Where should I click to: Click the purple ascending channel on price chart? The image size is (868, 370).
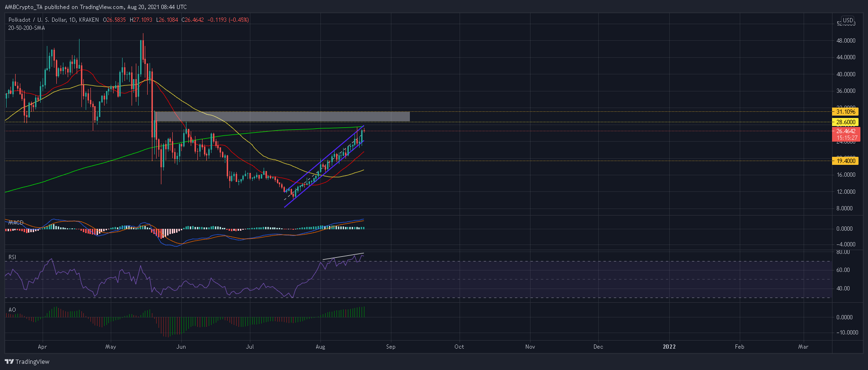324,166
